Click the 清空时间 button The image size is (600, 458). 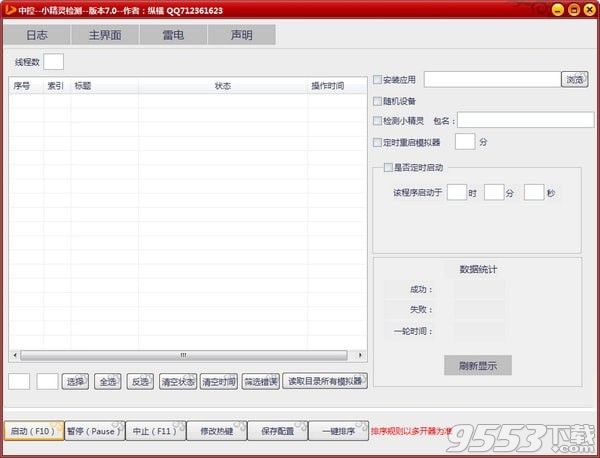(x=219, y=381)
